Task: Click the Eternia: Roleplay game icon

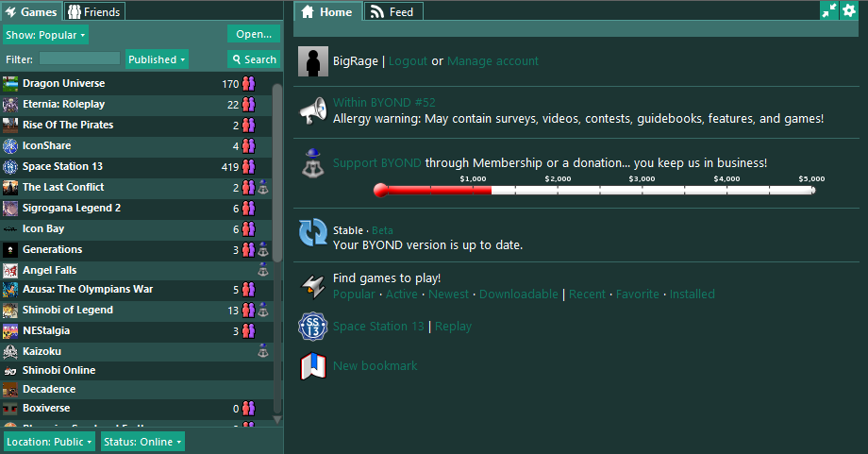Action: pyautogui.click(x=10, y=104)
